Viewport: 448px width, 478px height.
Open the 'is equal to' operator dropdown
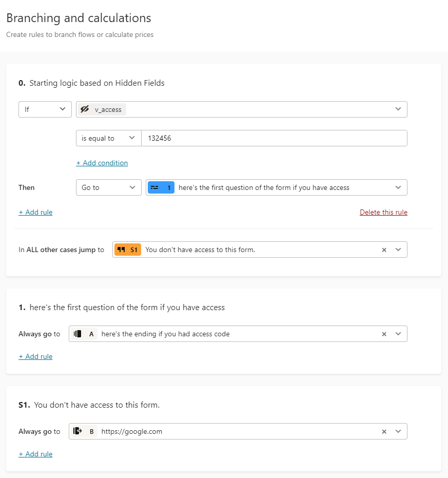coord(108,138)
